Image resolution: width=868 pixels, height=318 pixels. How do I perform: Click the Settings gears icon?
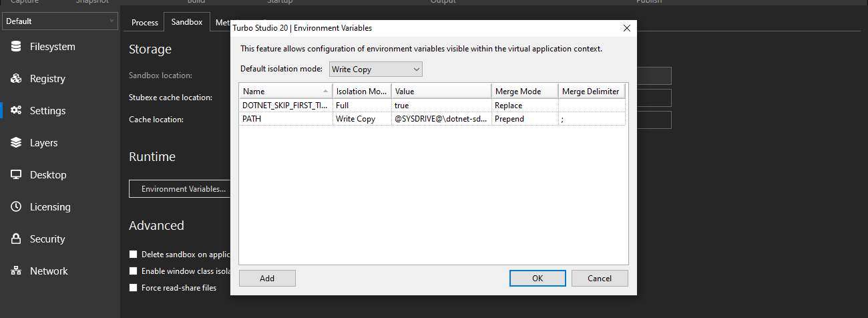pyautogui.click(x=16, y=111)
